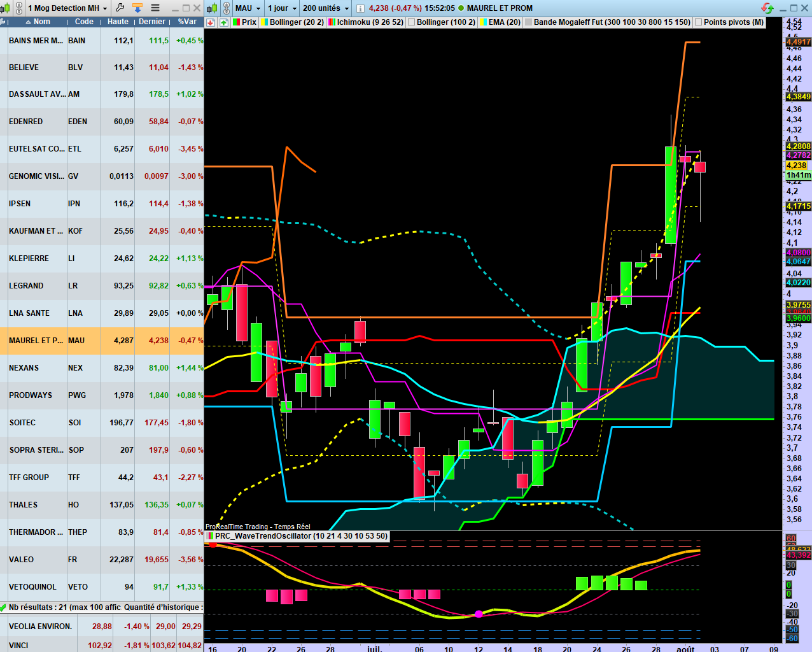Select the THALES row

point(102,504)
